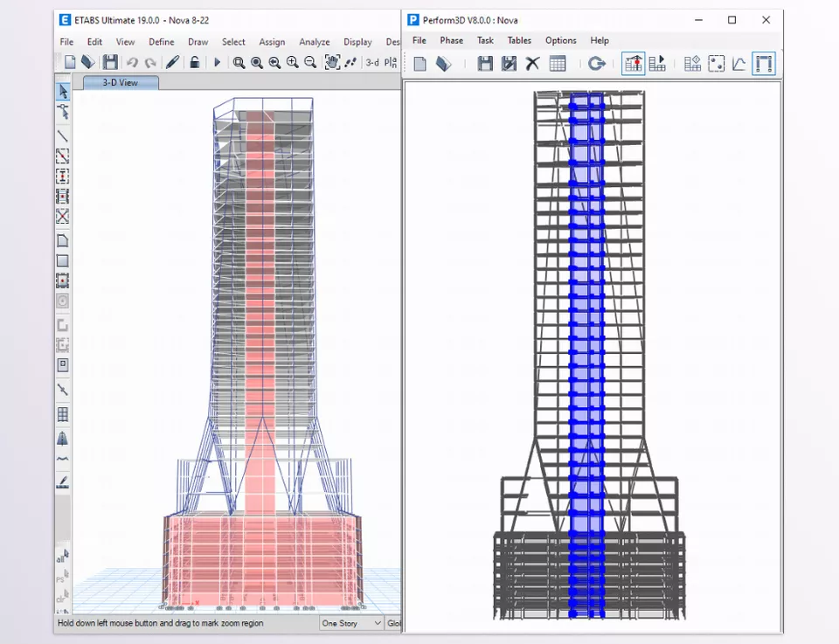Click the Perform3D curve graph icon
The image size is (839, 644).
tap(739, 64)
